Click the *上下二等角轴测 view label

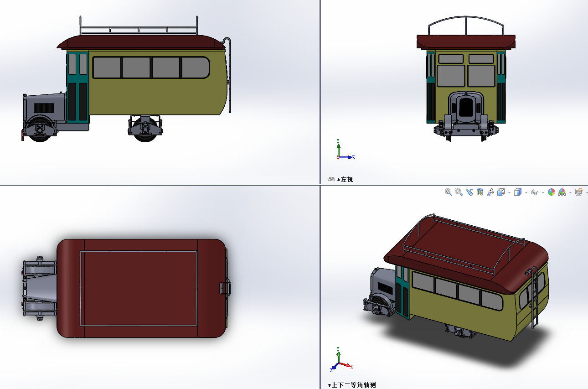click(352, 385)
